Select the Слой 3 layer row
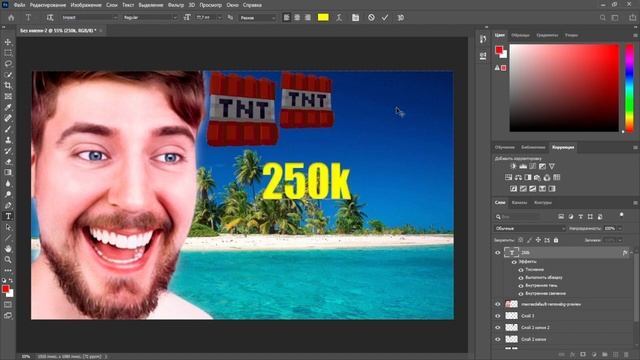Screen dimensions: 640x360 click(x=563, y=316)
